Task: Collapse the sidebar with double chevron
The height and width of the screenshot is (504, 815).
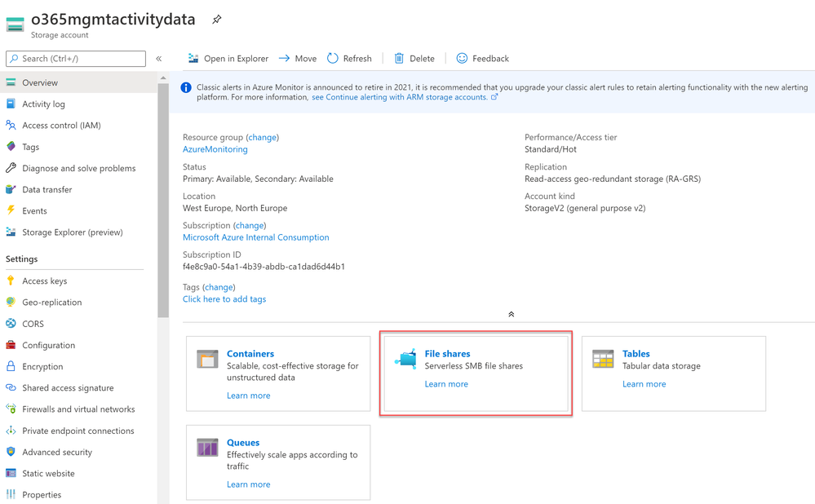Action: click(x=158, y=59)
